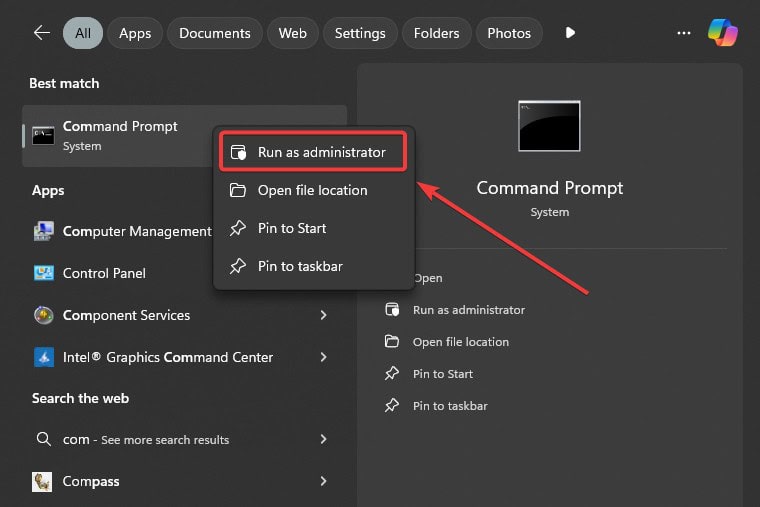The image size is (760, 507).
Task: Choose Run as administrator in context menu
Action: (x=313, y=152)
